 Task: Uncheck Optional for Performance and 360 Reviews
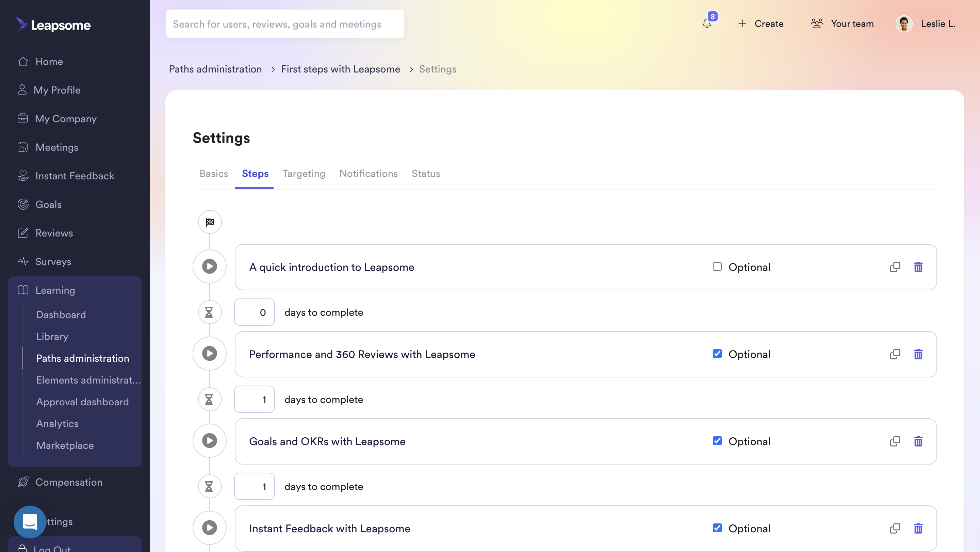(717, 354)
